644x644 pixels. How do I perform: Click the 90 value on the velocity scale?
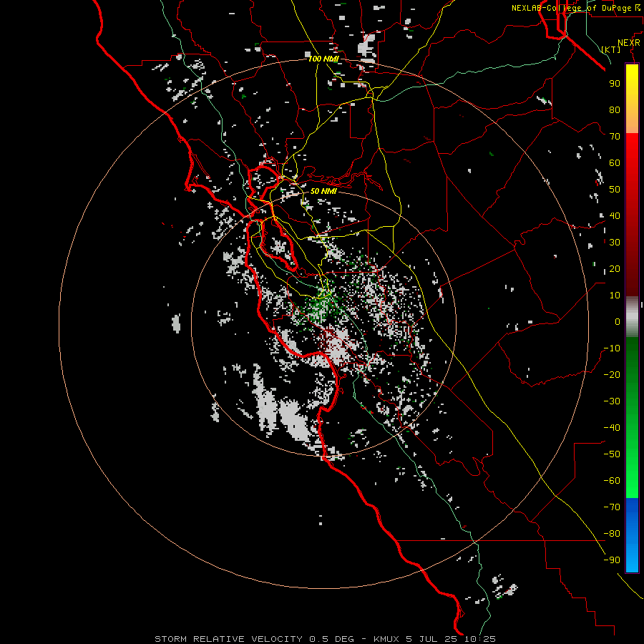click(x=615, y=84)
